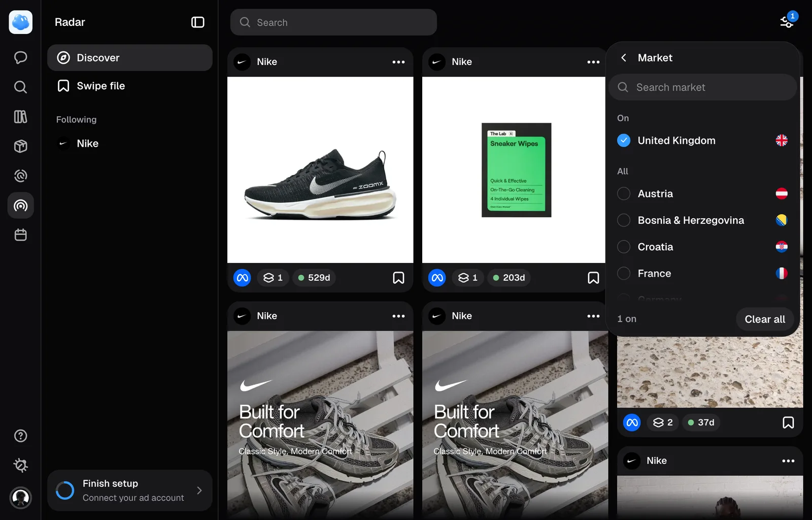Open the magnifier search icon in sidebar

(20, 87)
